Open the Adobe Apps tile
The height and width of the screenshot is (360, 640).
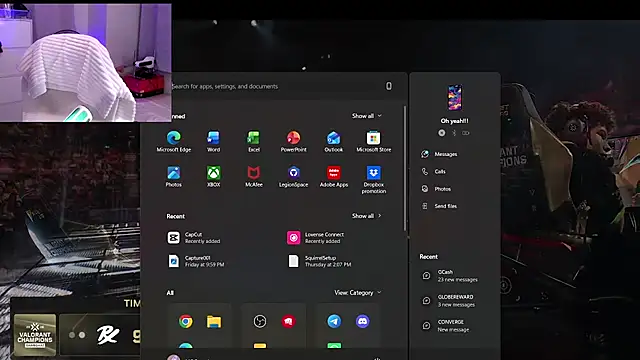(x=333, y=176)
